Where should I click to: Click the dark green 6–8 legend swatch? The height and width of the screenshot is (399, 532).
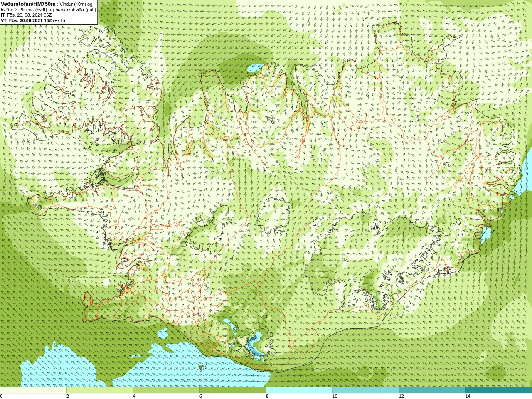pyautogui.click(x=233, y=390)
